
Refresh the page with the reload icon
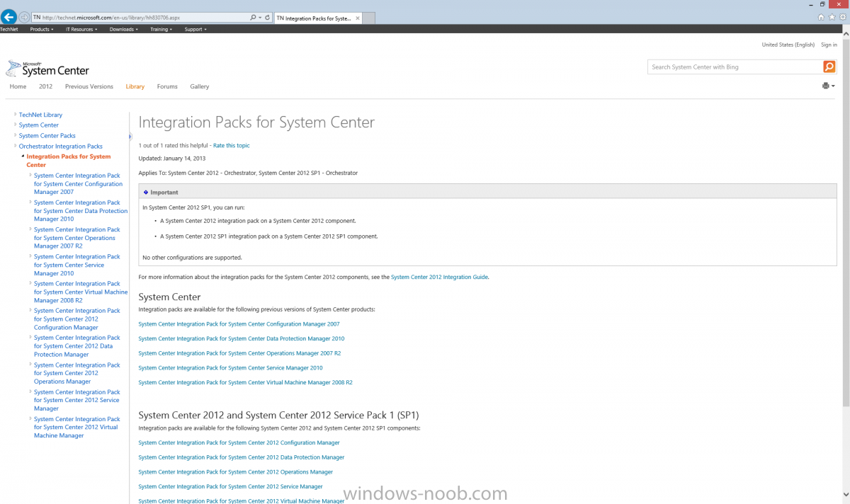click(268, 17)
